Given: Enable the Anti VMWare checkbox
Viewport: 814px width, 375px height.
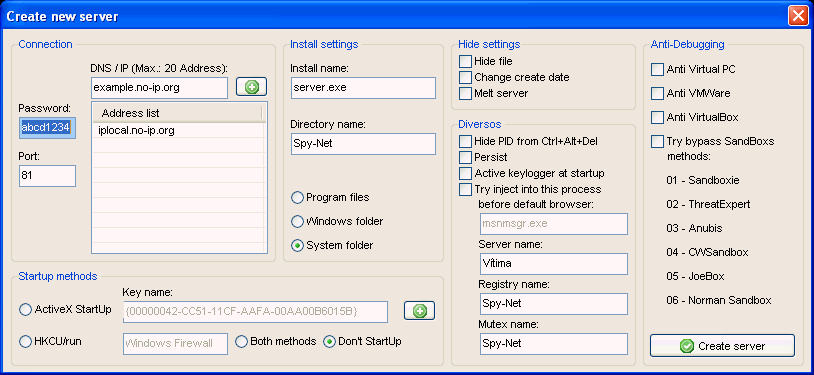Looking at the screenshot, I should [x=657, y=93].
